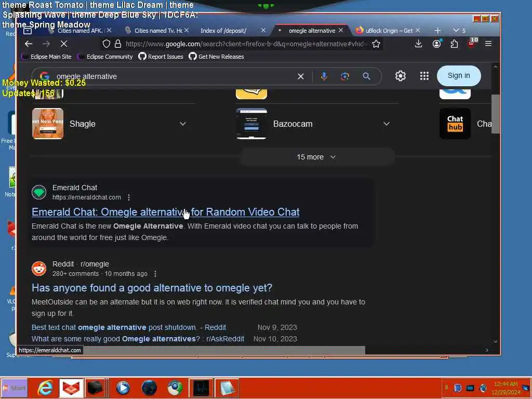Screen dimensions: 532x399
Task: Open the extensions puzzle icon
Action: (x=454, y=44)
